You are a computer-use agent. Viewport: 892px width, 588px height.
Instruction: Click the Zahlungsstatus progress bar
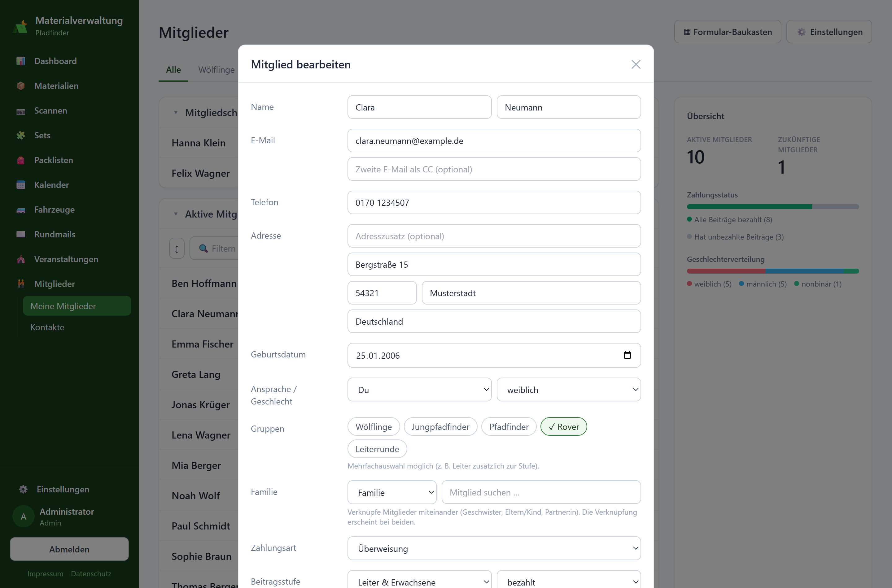pyautogui.click(x=773, y=207)
